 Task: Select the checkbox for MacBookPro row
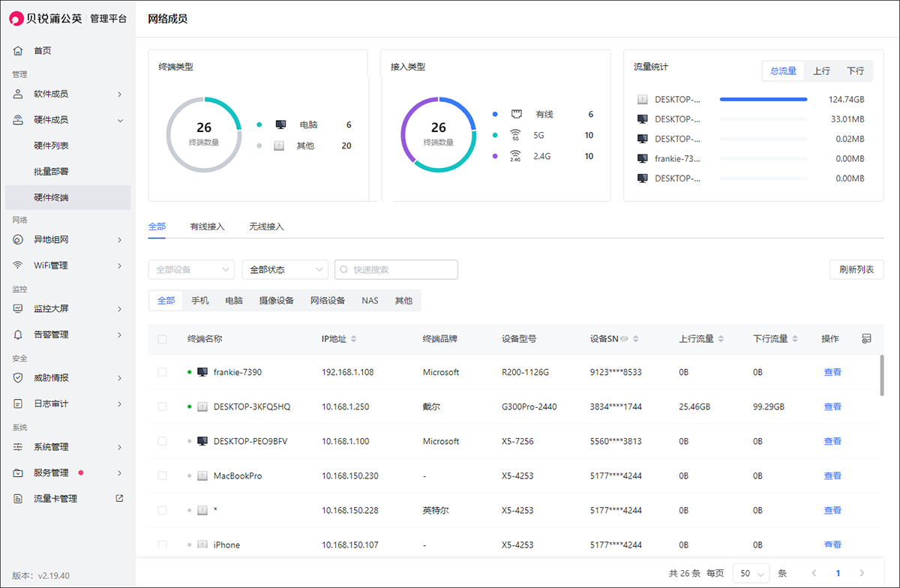[163, 475]
